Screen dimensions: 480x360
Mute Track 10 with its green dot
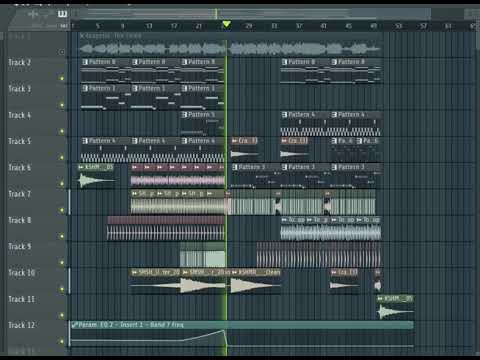click(62, 289)
